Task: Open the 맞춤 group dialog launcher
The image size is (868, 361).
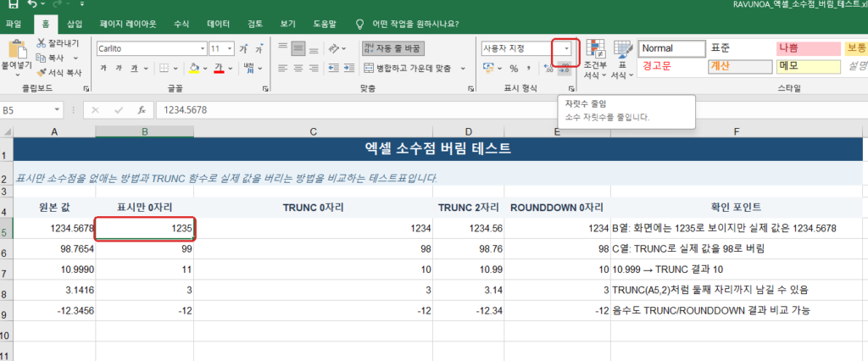Action: (470, 89)
